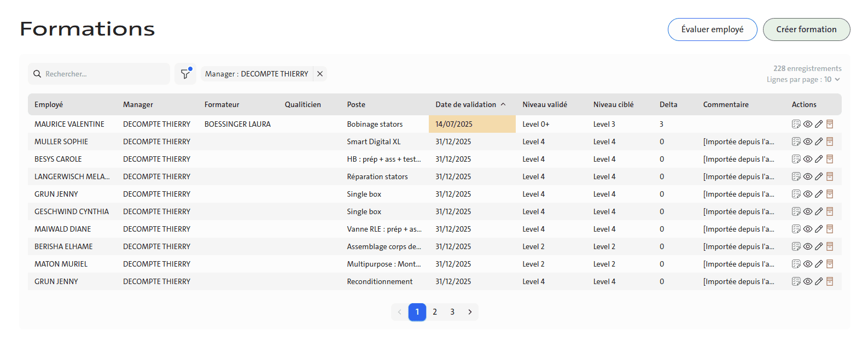Show details for GRUN JENNY's Single box row
This screenshot has height=342, width=868.
[808, 194]
